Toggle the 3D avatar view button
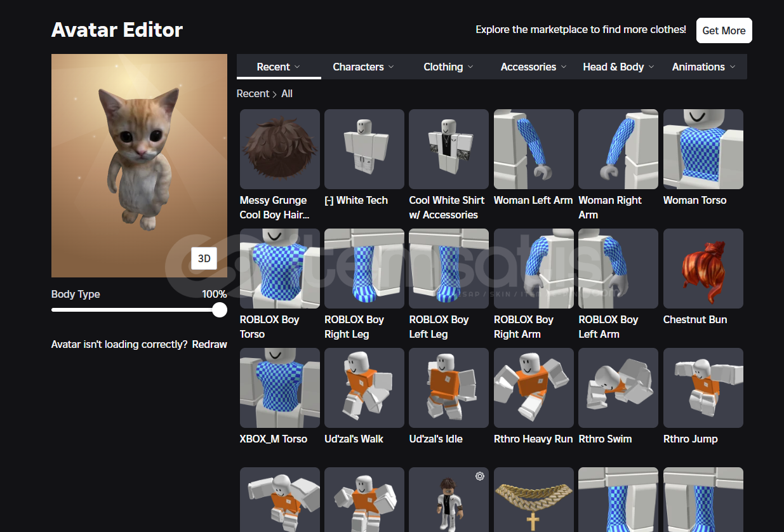This screenshot has width=784, height=532. click(x=204, y=258)
